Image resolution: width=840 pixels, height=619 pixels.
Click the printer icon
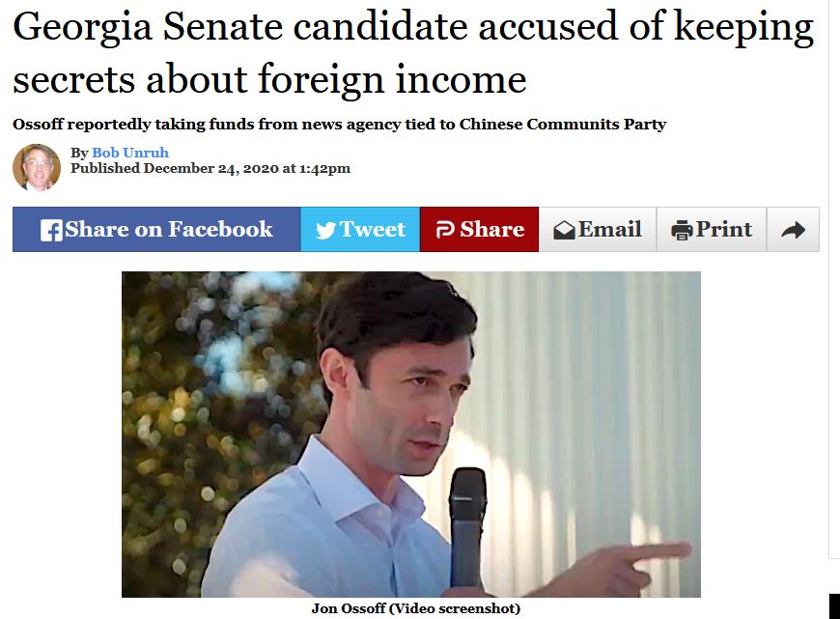(682, 231)
